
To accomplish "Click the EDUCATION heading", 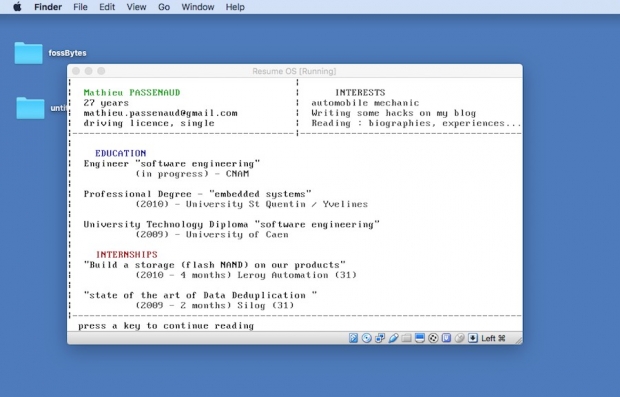I will tap(121, 153).
